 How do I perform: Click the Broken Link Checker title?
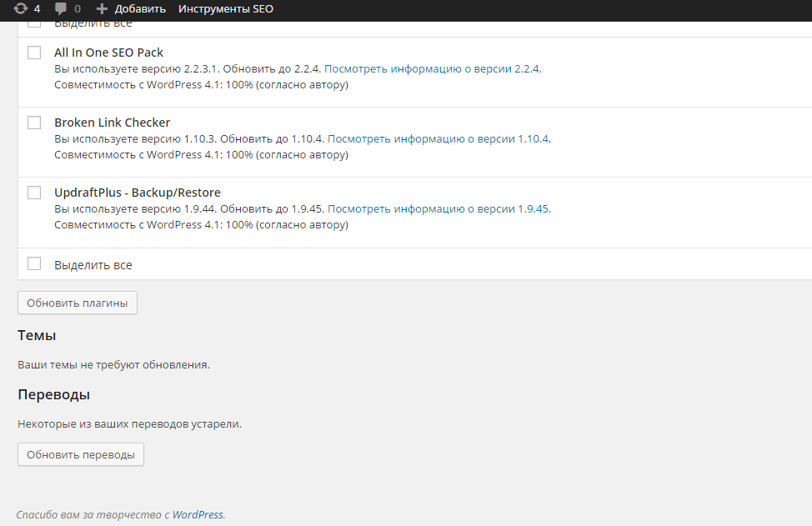pos(113,123)
